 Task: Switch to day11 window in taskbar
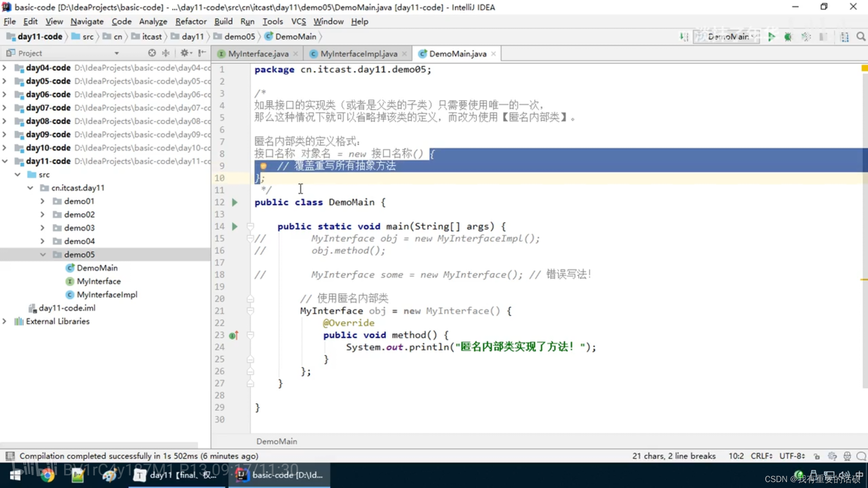pyautogui.click(x=177, y=475)
